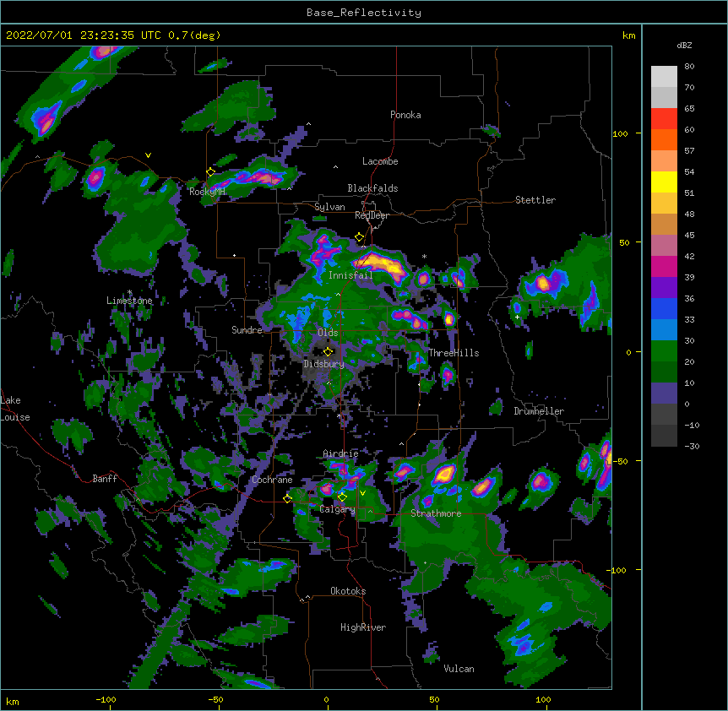Viewport: 728px width, 711px height.
Task: Click the RockyMH label
Action: click(207, 192)
